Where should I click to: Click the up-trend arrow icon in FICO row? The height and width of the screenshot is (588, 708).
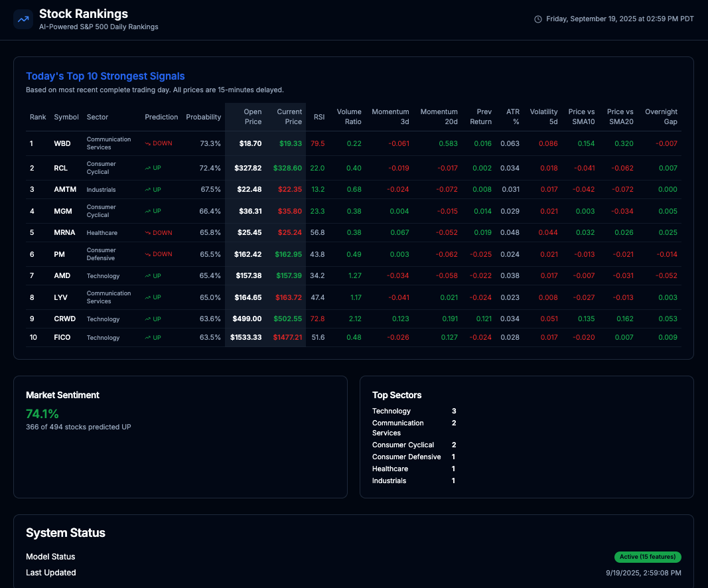pyautogui.click(x=148, y=337)
